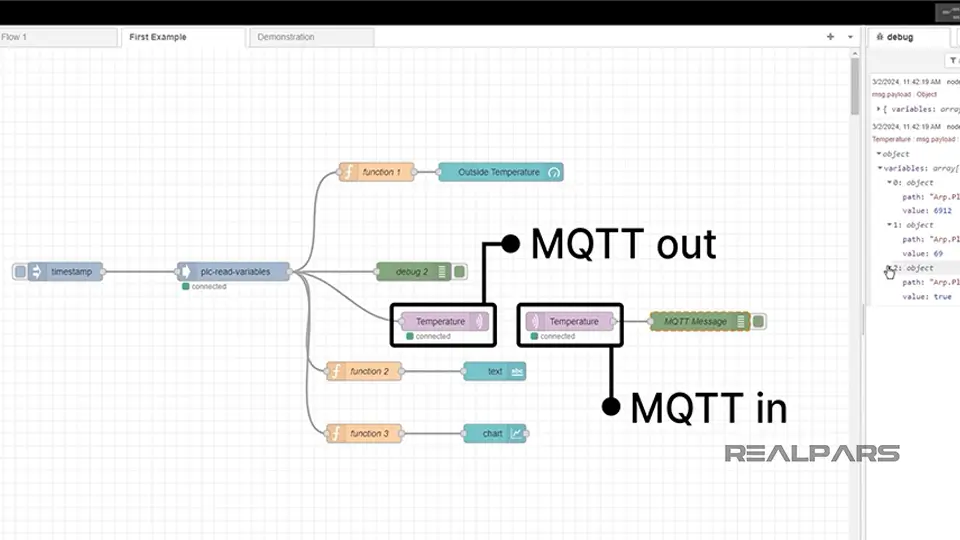Switch to the First Example tab

[183, 37]
